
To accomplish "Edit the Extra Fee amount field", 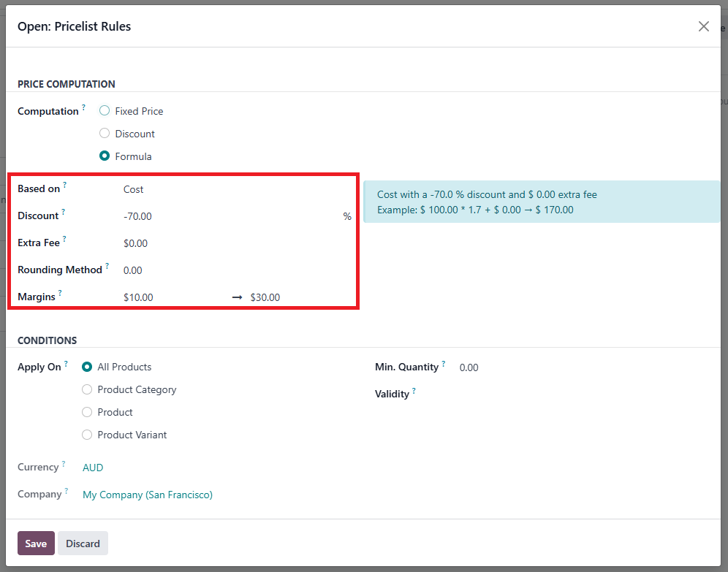I will pos(234,243).
